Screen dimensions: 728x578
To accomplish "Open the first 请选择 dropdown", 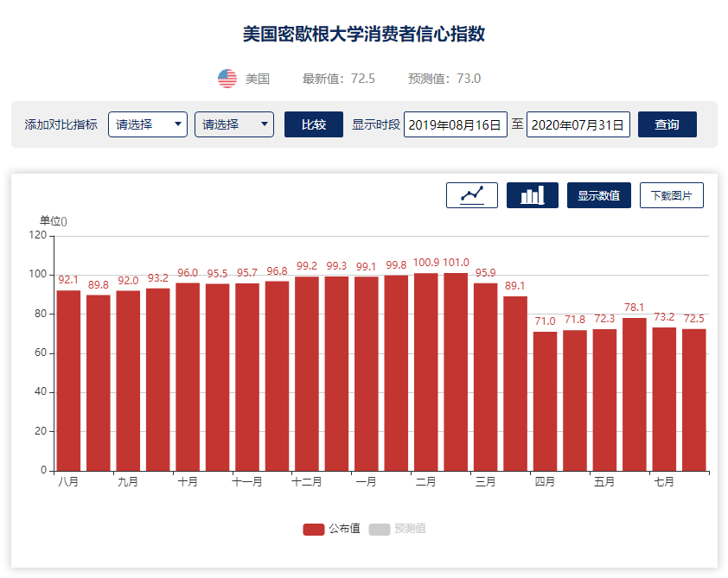I will [x=148, y=124].
